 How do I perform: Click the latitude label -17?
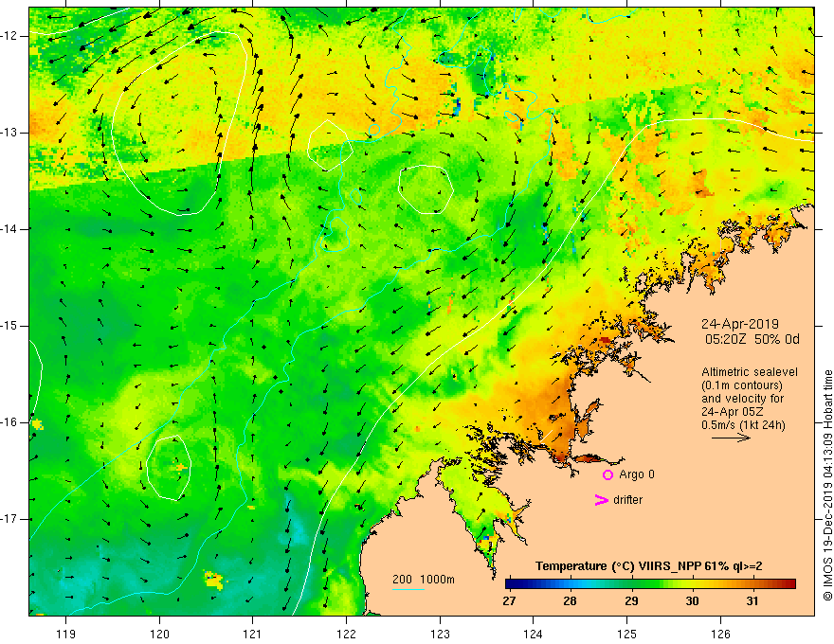9,519
